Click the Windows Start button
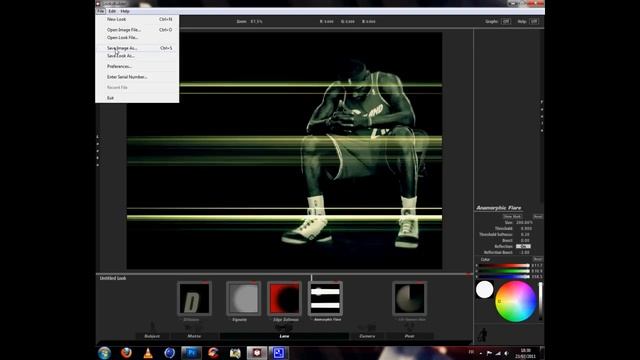Screen dimensions: 640x360 [x=104, y=353]
